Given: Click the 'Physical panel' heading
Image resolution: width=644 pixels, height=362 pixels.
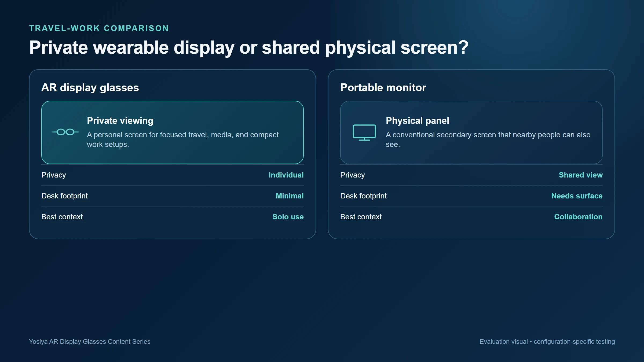Looking at the screenshot, I should (417, 121).
